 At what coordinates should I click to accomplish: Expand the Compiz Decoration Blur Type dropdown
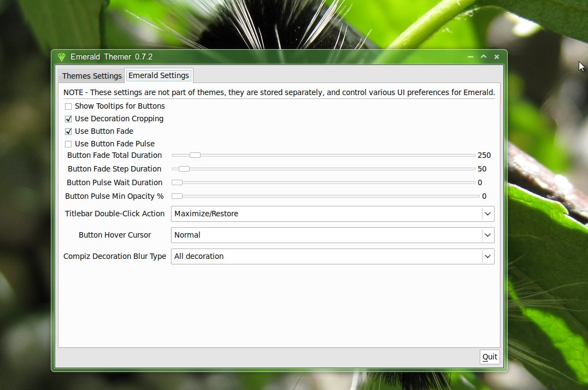pyautogui.click(x=333, y=257)
